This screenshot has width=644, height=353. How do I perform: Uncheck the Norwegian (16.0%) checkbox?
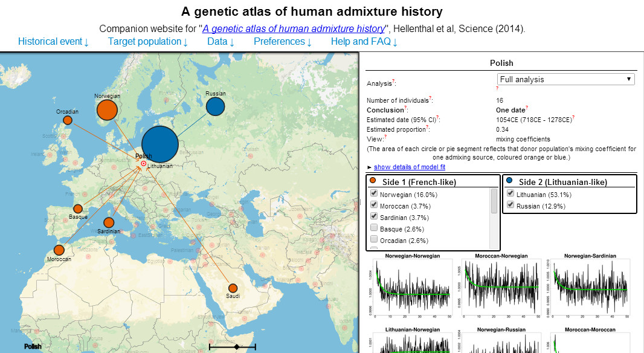[374, 193]
